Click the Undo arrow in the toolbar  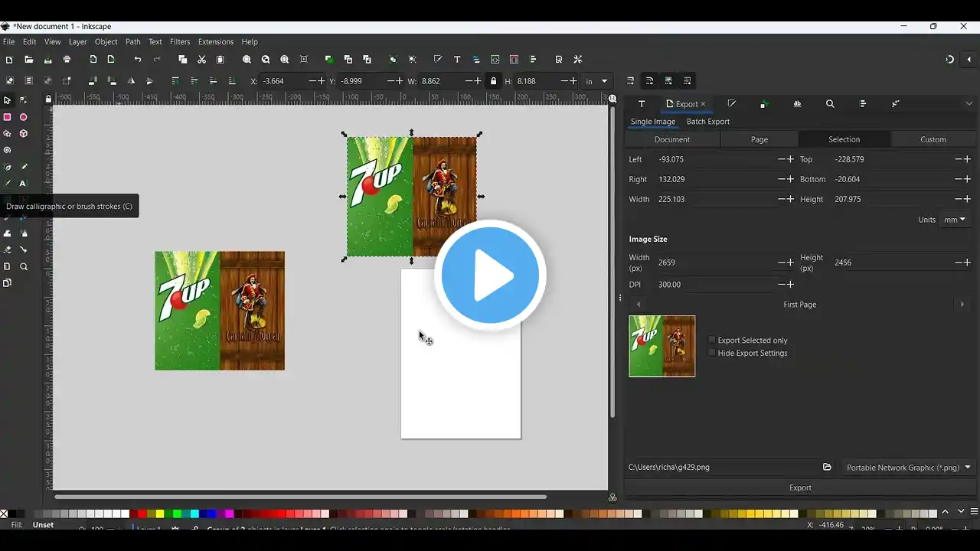coord(138,60)
